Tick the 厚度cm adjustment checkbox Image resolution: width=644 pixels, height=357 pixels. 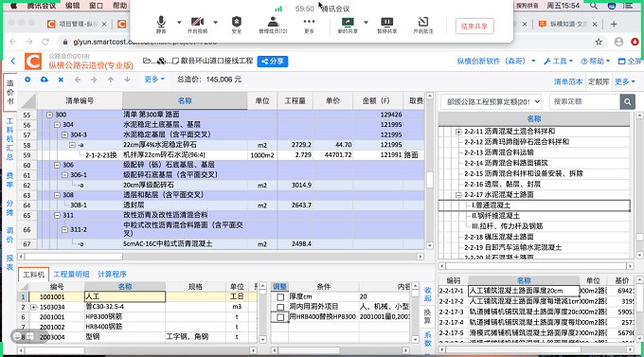(x=280, y=297)
